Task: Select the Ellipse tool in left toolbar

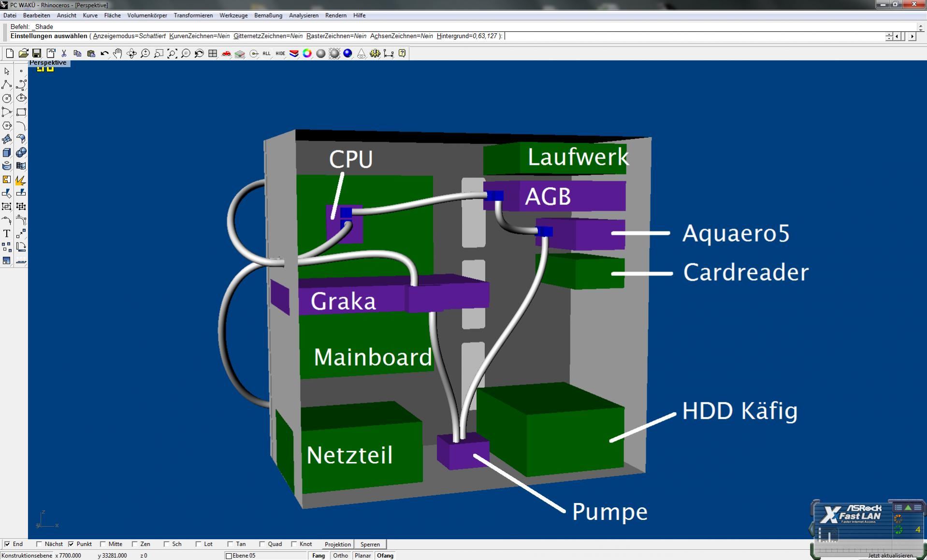Action: click(21, 99)
